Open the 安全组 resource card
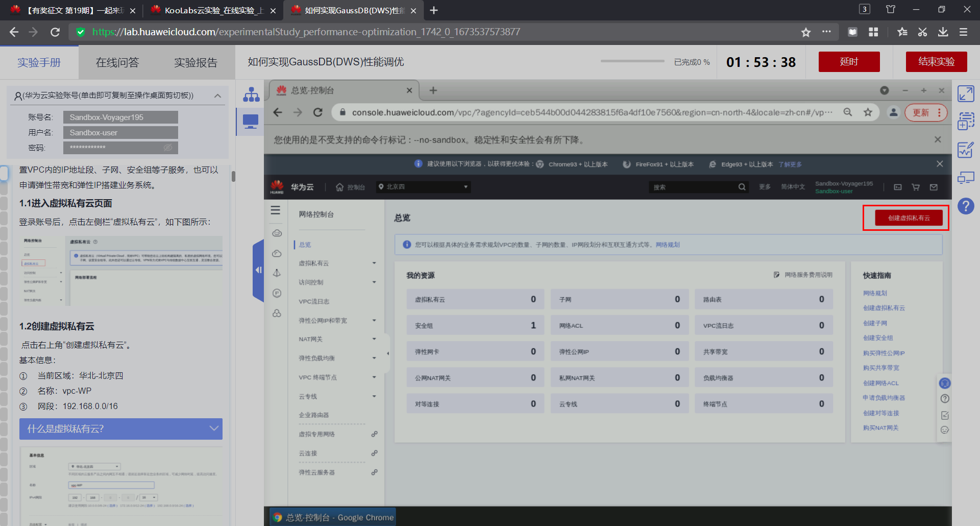Image resolution: width=980 pixels, height=526 pixels. pos(475,325)
